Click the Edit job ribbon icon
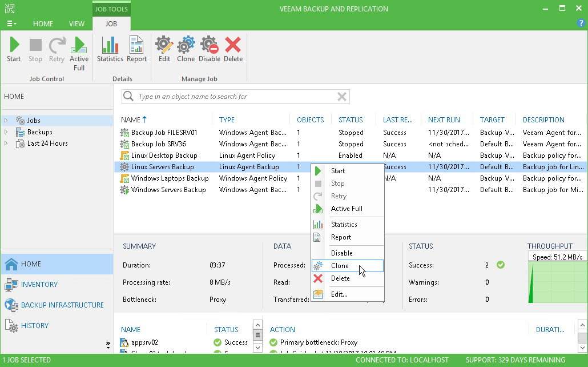The image size is (588, 367). click(164, 49)
